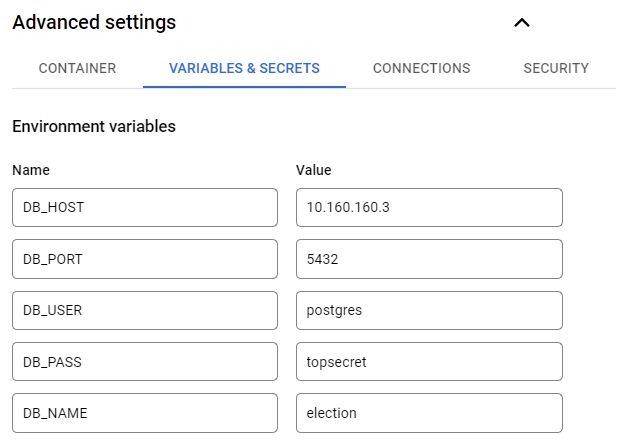Select the VARIABLES & SECRETS tab
The image size is (619, 443).
[x=244, y=68]
